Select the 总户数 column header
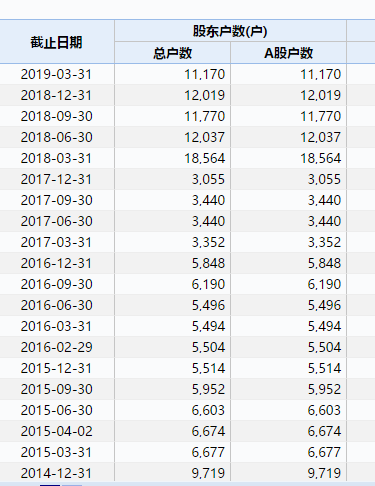375x486 pixels. coord(172,53)
